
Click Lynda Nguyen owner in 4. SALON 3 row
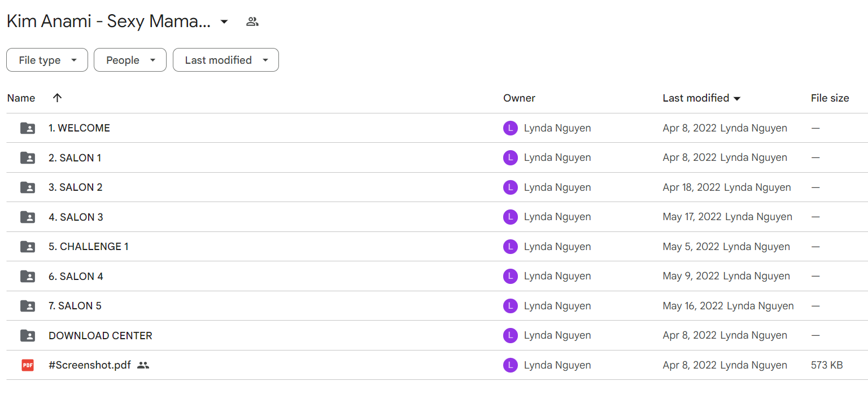(557, 217)
